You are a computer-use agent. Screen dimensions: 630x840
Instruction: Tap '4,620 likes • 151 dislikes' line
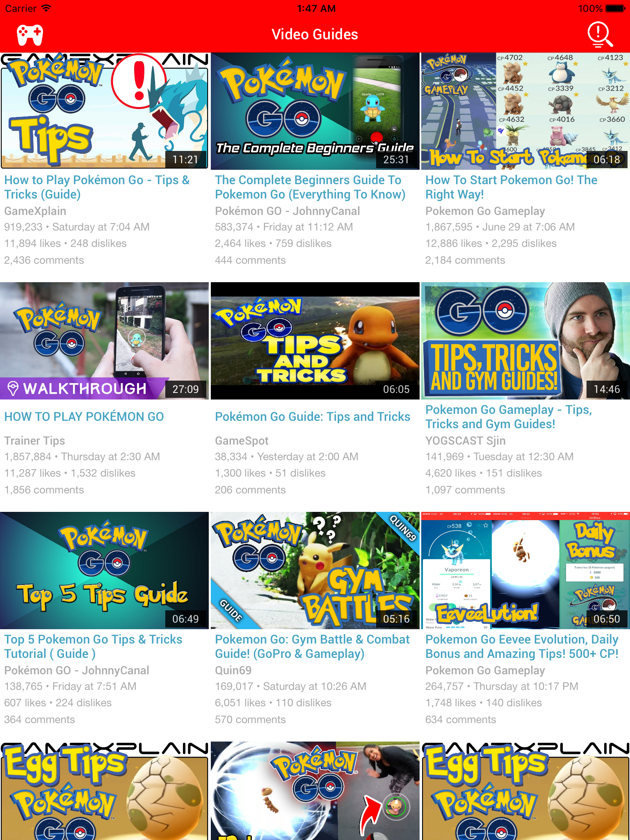pyautogui.click(x=484, y=473)
